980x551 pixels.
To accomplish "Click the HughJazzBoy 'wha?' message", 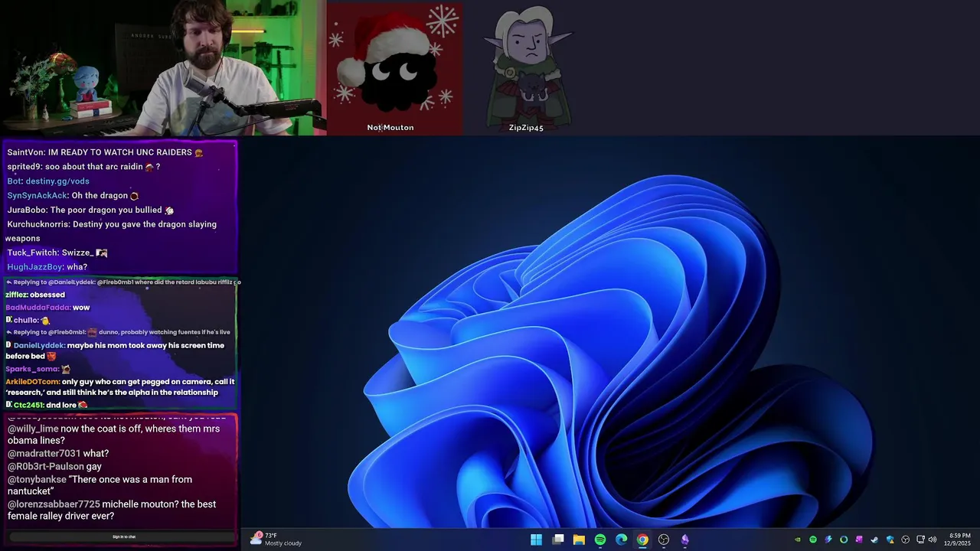I will pos(47,267).
